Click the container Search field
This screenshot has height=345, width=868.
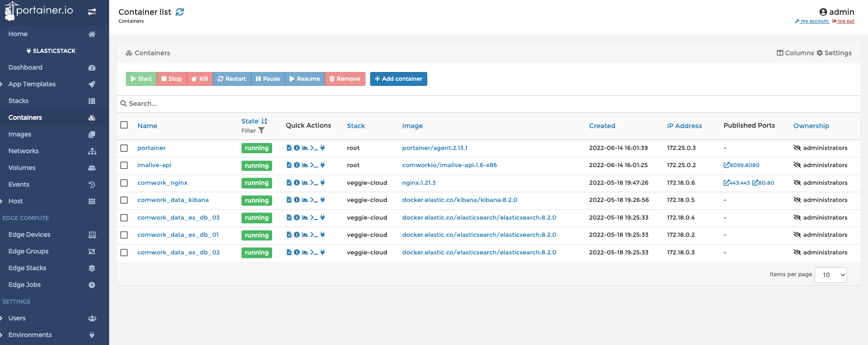coord(489,104)
